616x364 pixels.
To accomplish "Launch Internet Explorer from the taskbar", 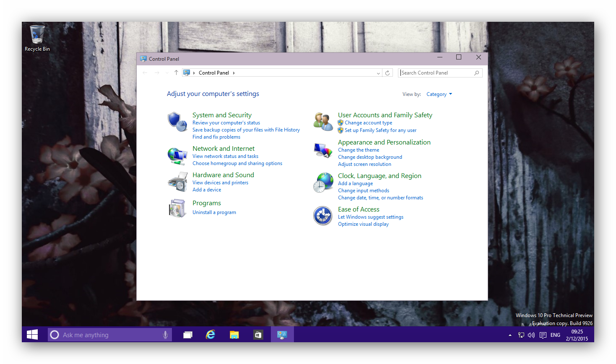I will click(x=211, y=335).
